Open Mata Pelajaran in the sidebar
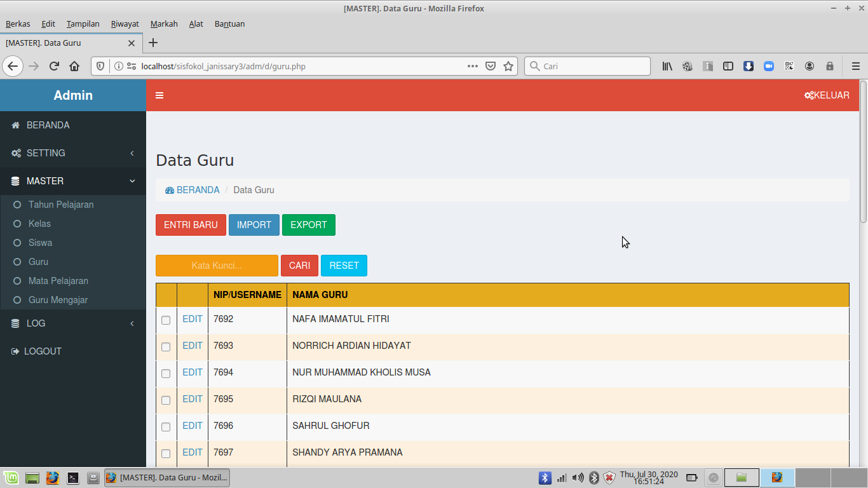 [x=58, y=281]
